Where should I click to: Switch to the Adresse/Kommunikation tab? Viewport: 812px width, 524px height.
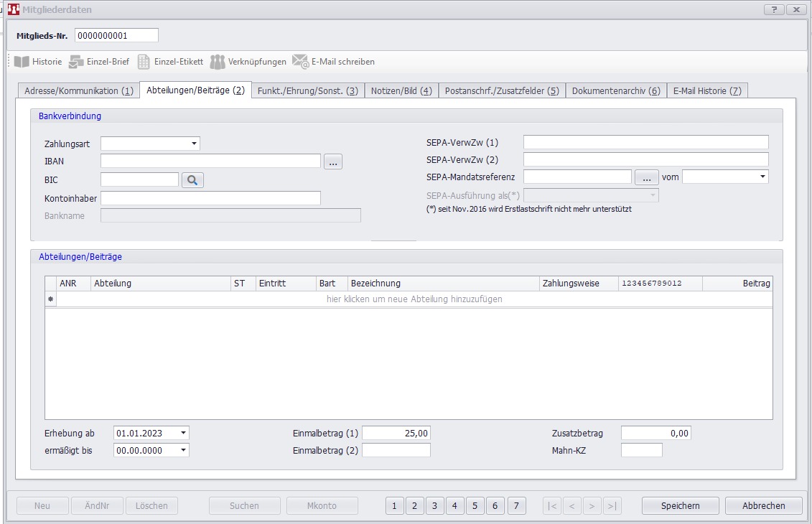point(78,91)
